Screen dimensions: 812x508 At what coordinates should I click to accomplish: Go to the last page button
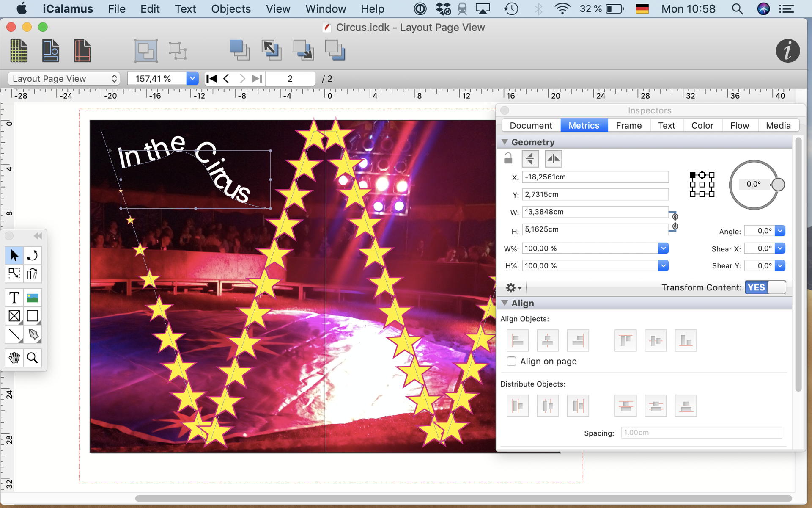tap(257, 79)
